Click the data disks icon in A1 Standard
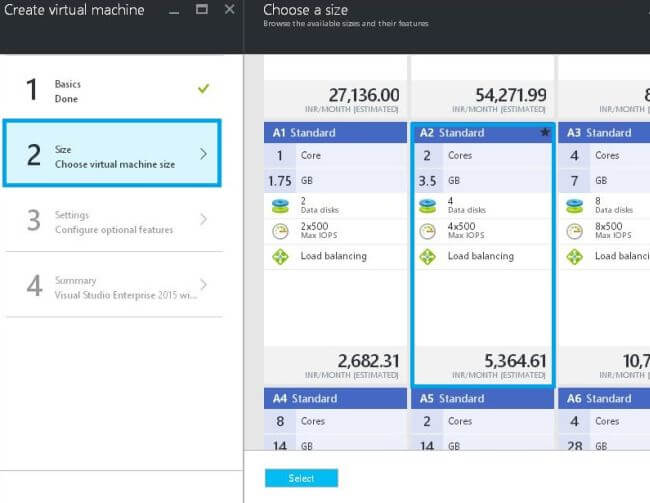 tap(279, 206)
